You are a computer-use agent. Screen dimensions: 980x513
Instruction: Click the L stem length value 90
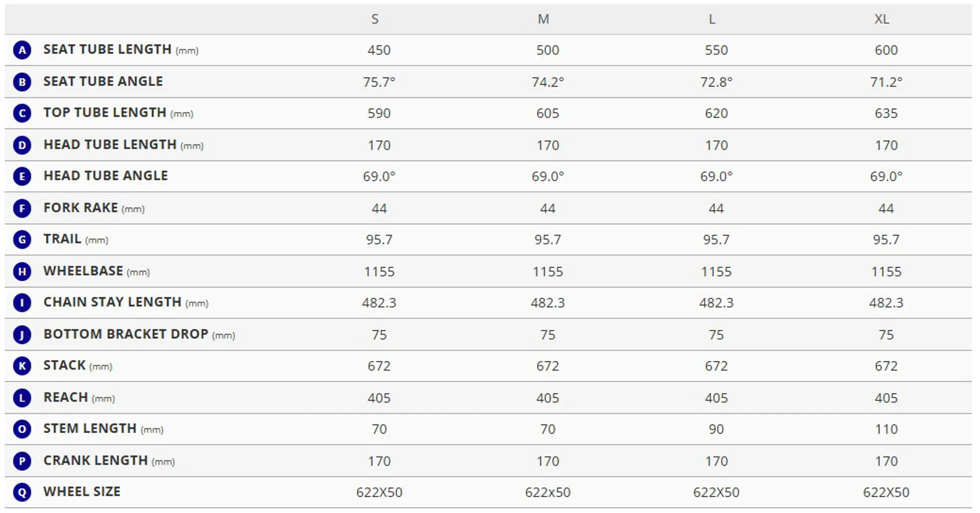[716, 429]
